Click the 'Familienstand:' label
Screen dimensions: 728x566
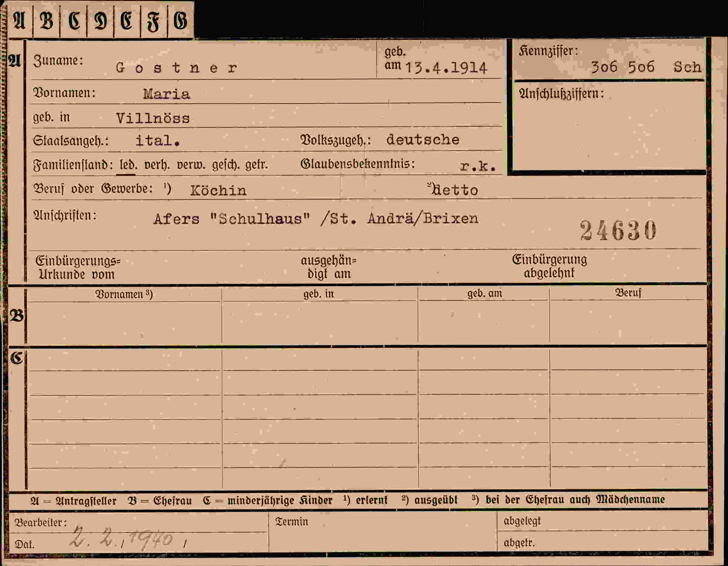pyautogui.click(x=73, y=165)
